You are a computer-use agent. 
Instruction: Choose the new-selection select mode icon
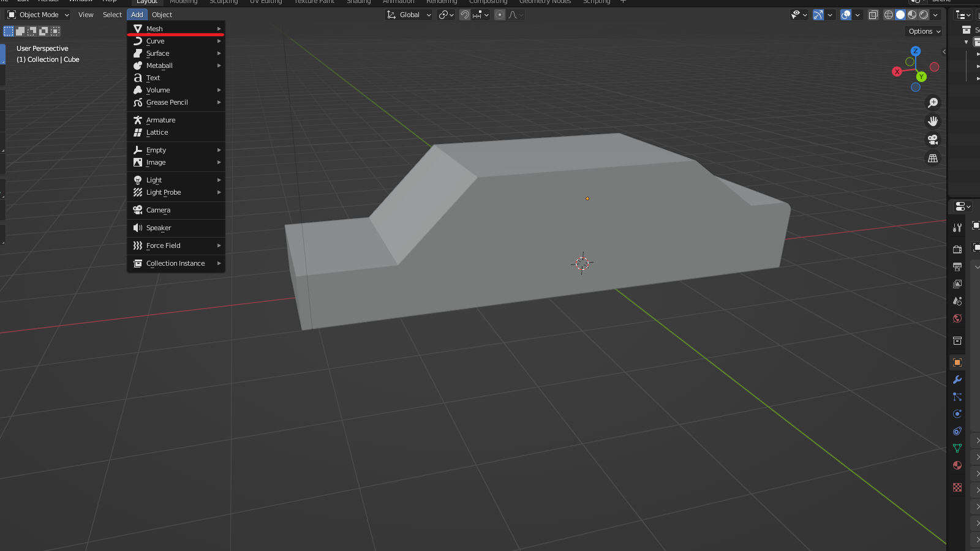tap(9, 31)
